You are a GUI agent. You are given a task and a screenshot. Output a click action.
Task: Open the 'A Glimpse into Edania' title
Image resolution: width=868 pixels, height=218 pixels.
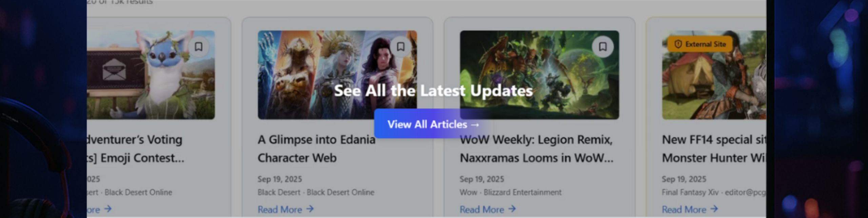[x=316, y=149]
